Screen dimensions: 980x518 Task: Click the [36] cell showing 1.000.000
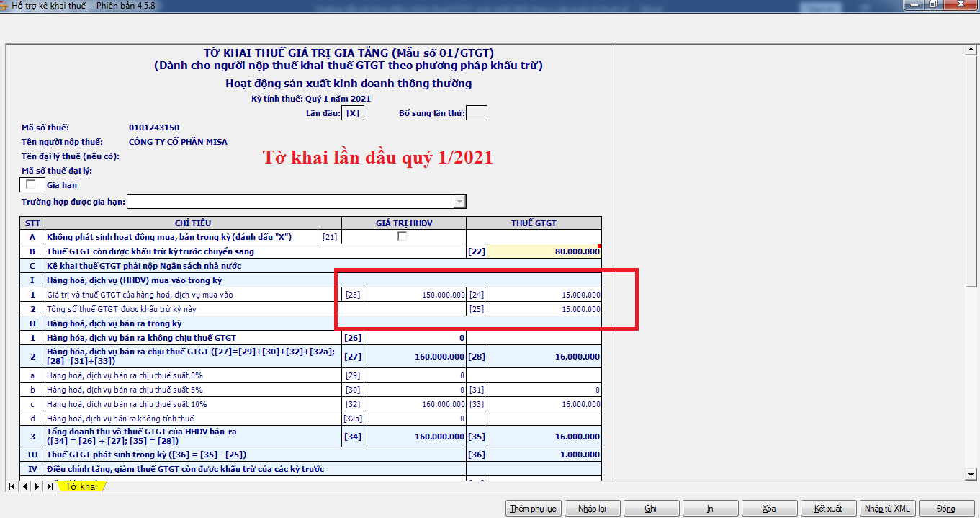coord(544,455)
